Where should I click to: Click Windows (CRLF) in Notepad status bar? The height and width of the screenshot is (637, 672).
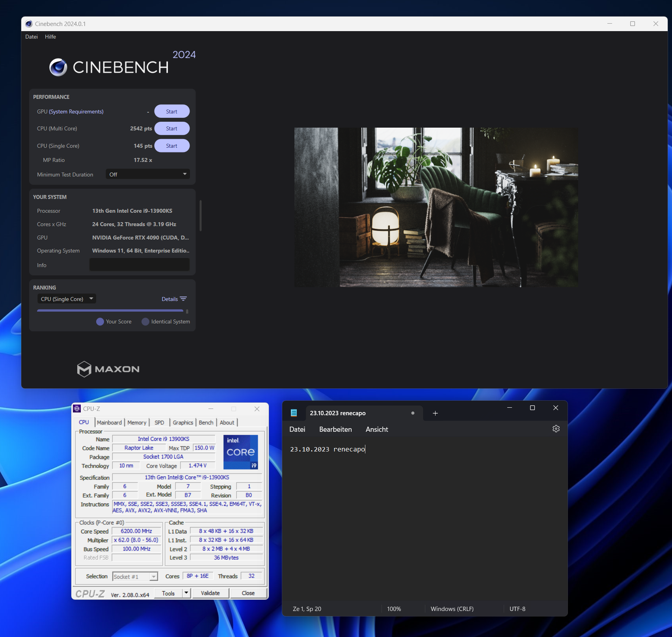pyautogui.click(x=452, y=609)
